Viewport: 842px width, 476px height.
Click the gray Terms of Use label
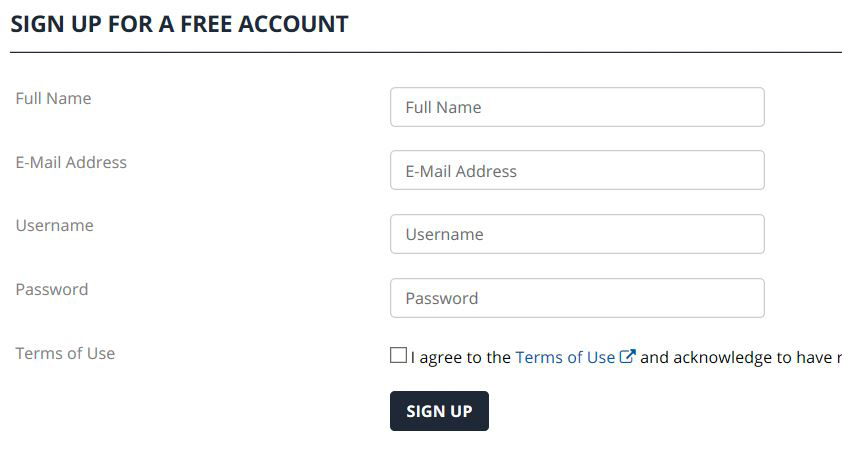pyautogui.click(x=65, y=353)
